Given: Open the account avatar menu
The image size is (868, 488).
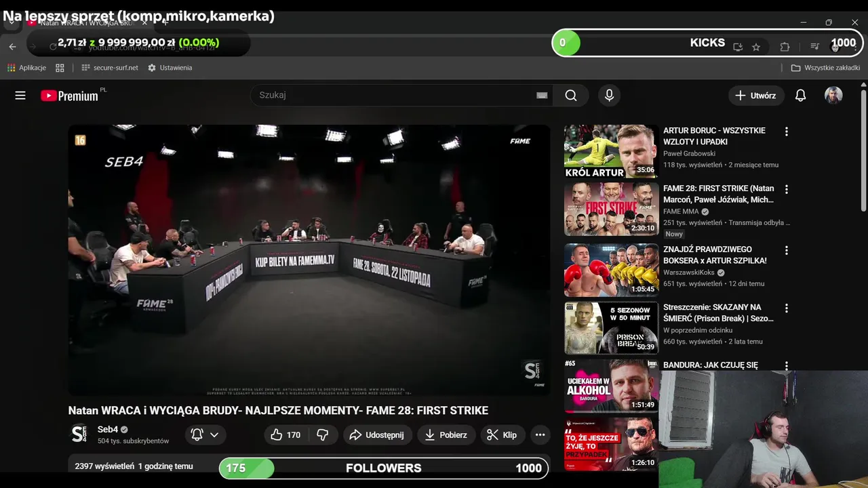Looking at the screenshot, I should pyautogui.click(x=833, y=96).
